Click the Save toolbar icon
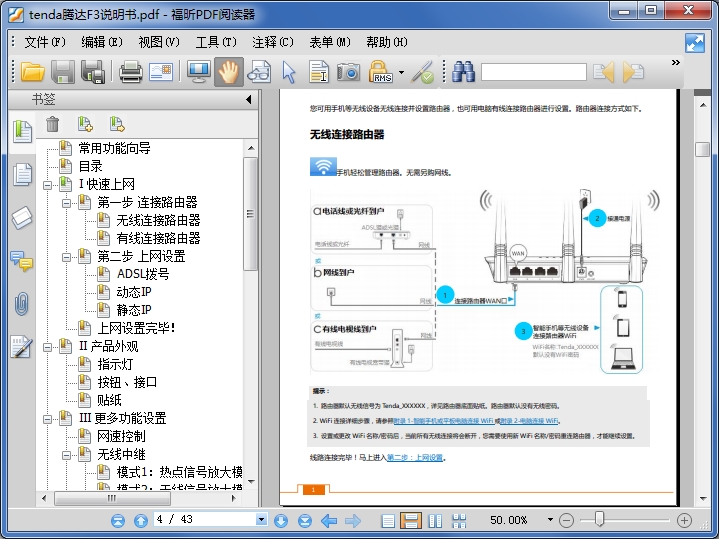The width and height of the screenshot is (719, 539). (62, 72)
